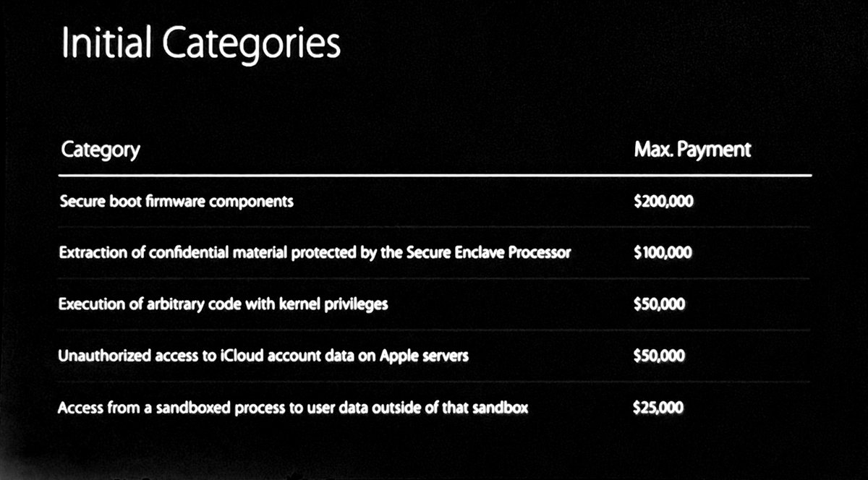Click the $50,000 amount for kernel code execution
Viewport: 868px width, 480px height.
coord(659,304)
